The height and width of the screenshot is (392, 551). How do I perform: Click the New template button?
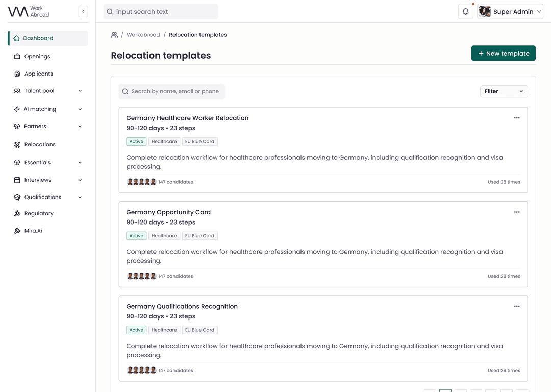503,53
